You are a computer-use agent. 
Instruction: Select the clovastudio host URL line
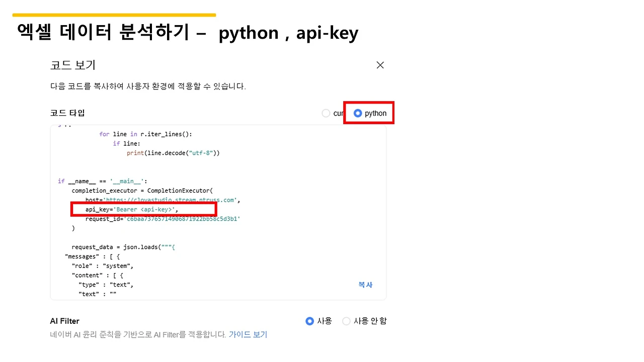pyautogui.click(x=161, y=200)
